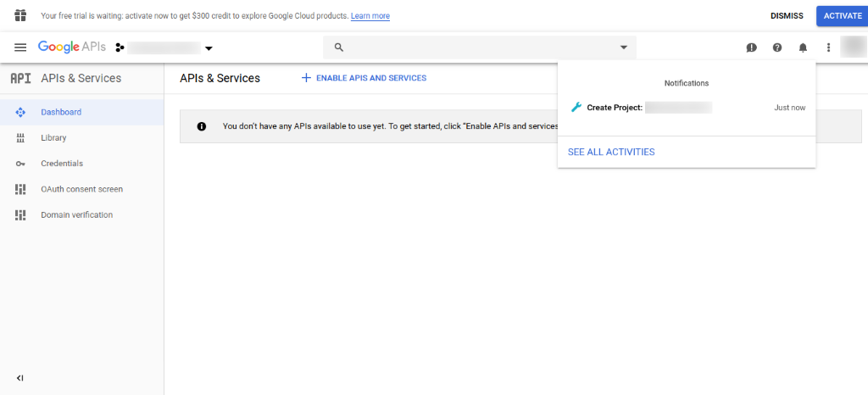The height and width of the screenshot is (395, 868).
Task: Open Domain verification in sidebar
Action: (x=76, y=215)
